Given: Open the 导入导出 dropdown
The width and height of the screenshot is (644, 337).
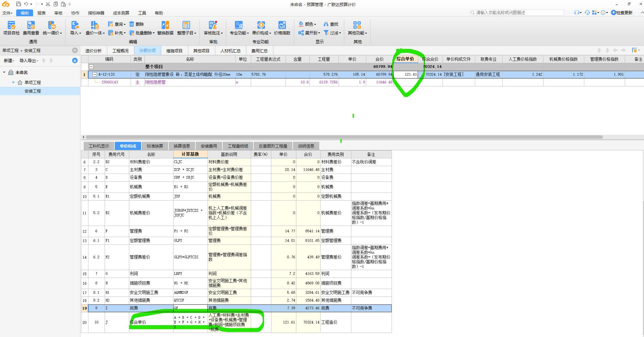Looking at the screenshot, I should (x=29, y=60).
